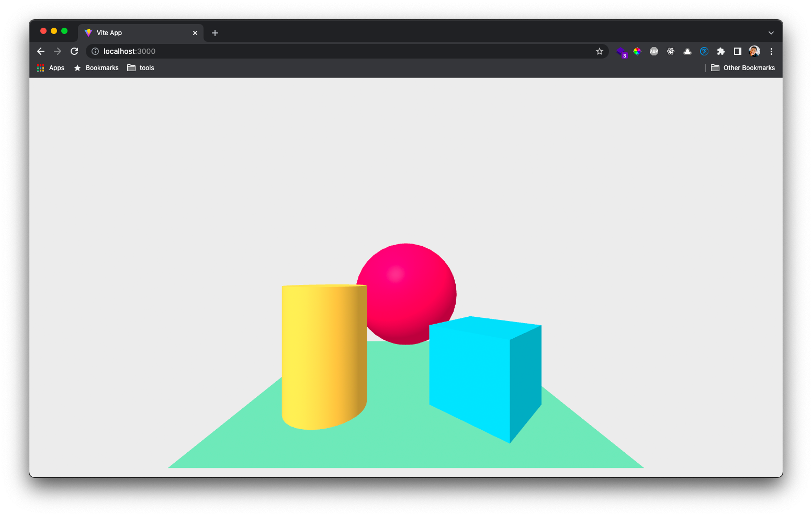Go back to the previous page
Screen dimensions: 812x516
click(x=41, y=51)
